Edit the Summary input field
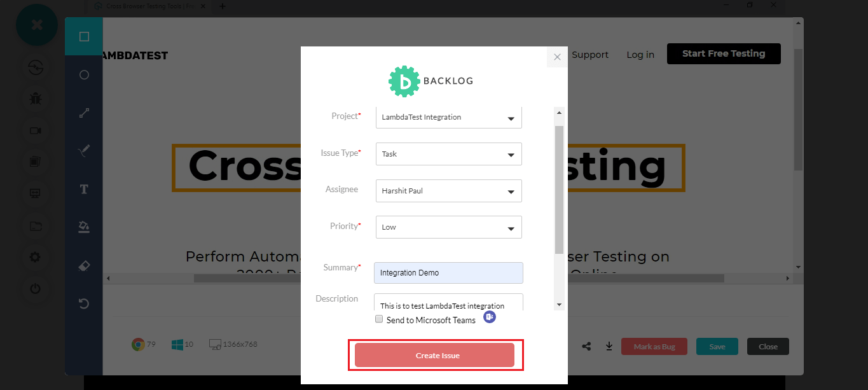Screen dimensions: 868x390 (x=448, y=273)
